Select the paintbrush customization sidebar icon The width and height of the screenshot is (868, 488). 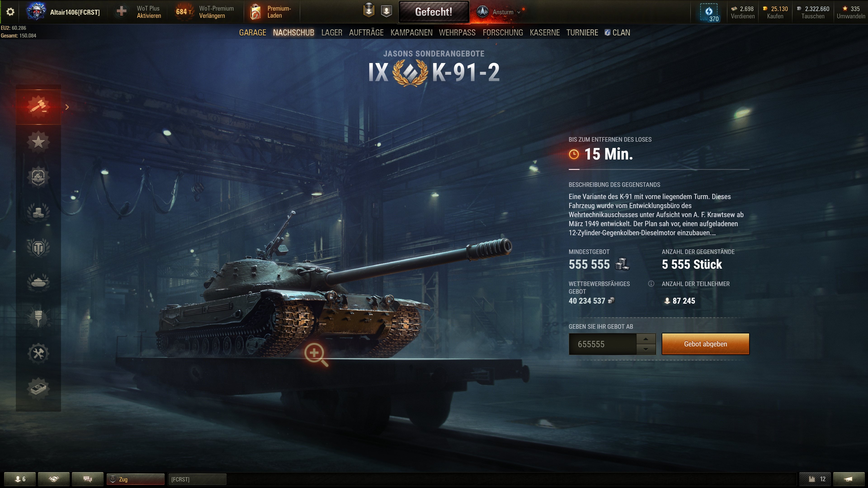coord(38,318)
